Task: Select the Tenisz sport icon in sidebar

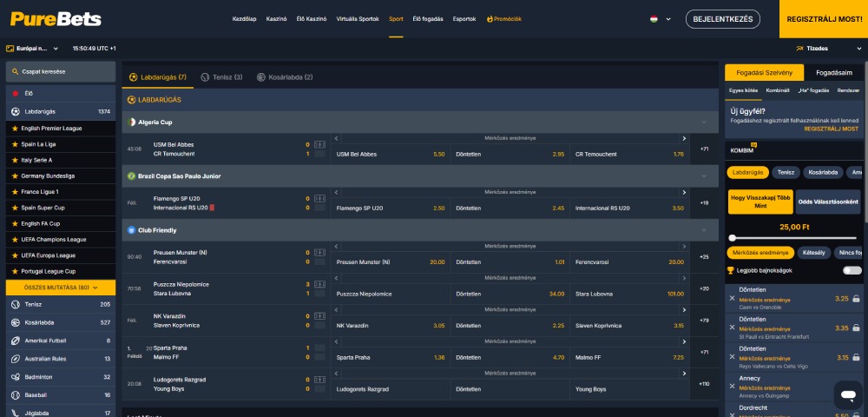Action: [x=16, y=304]
